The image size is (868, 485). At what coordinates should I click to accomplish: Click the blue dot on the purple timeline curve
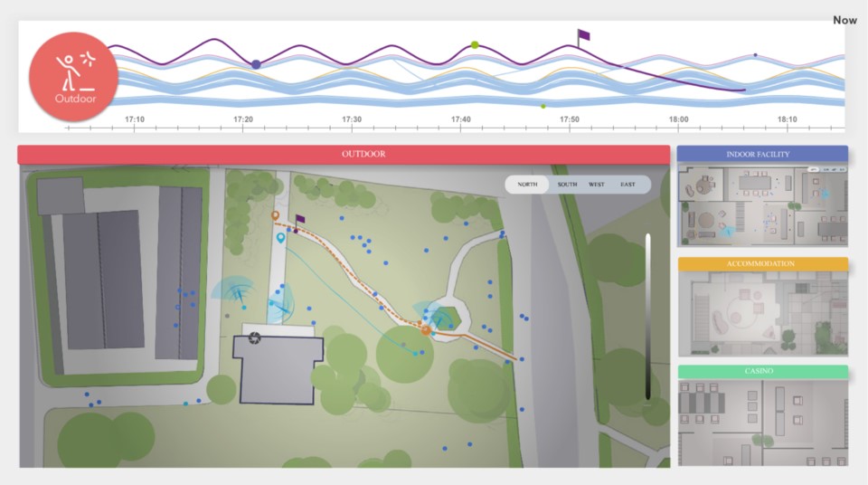click(256, 64)
